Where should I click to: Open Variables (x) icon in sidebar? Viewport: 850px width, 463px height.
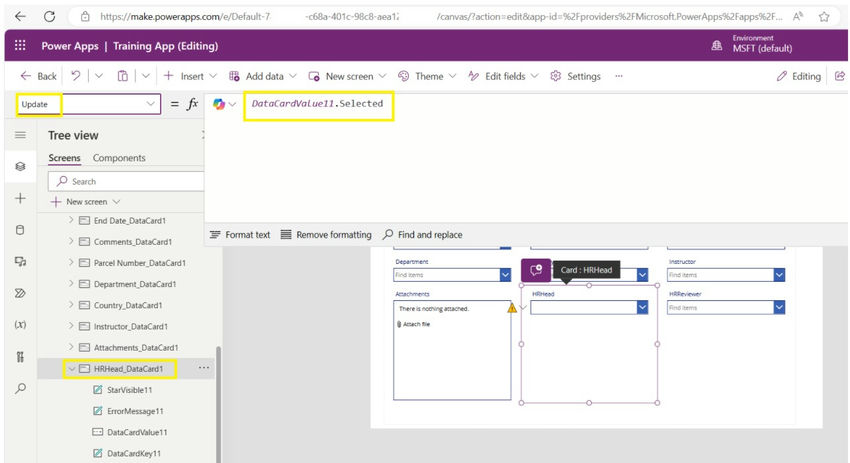point(20,325)
